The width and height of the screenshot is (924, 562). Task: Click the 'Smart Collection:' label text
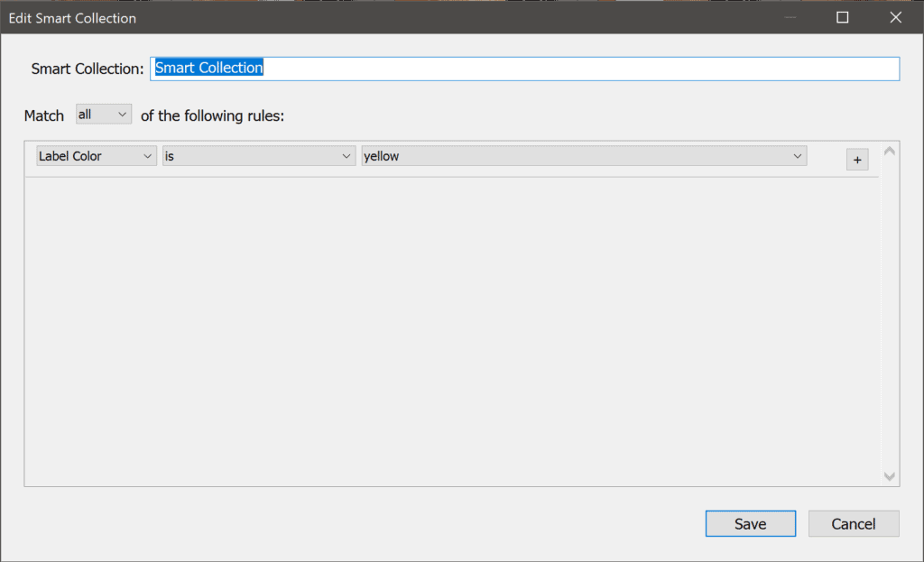click(x=88, y=69)
